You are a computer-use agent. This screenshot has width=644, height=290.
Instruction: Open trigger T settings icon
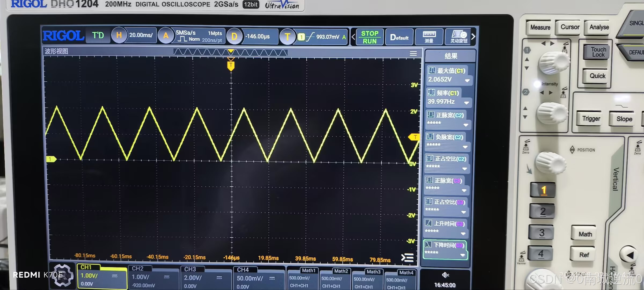287,37
